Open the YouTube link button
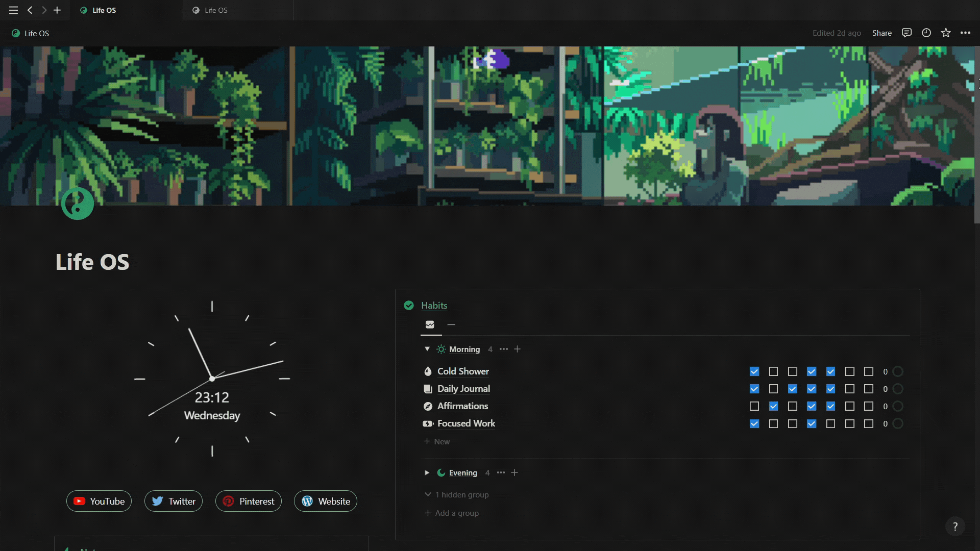980x551 pixels. pos(99,502)
